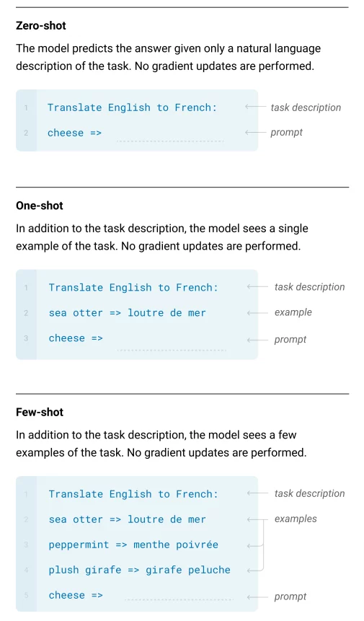Click the arrow beside Few-shot prompt label
The width and height of the screenshot is (364, 621).
coord(257,597)
